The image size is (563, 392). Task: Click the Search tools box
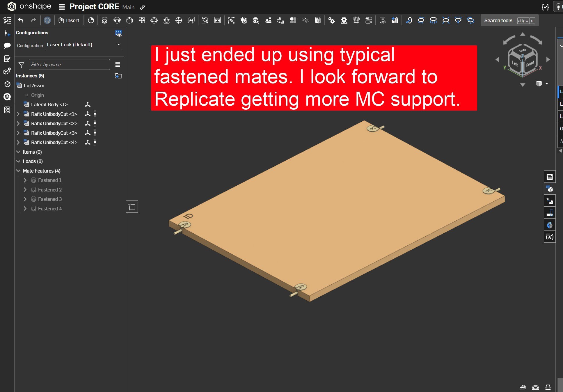pos(499,20)
